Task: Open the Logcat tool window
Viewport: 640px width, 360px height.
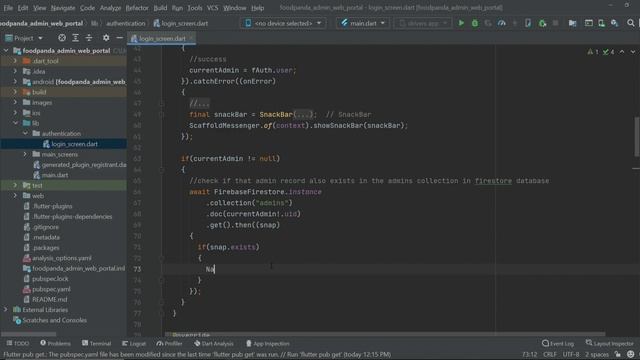Action: coord(134,344)
